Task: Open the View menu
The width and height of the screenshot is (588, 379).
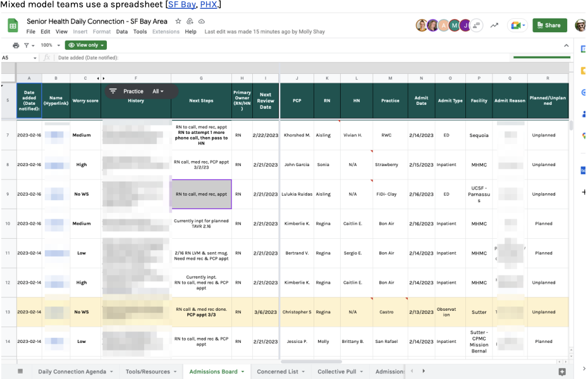Action: coord(61,32)
